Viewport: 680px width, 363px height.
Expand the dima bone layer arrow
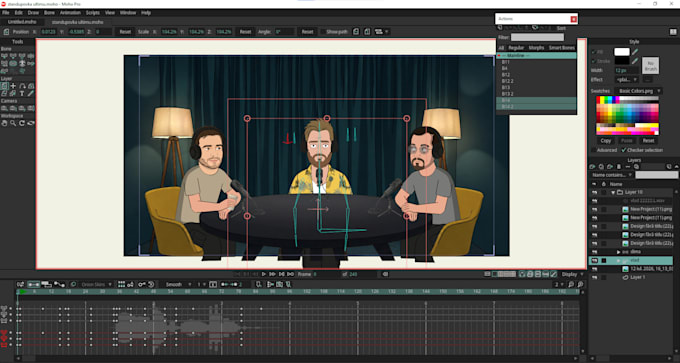point(619,252)
